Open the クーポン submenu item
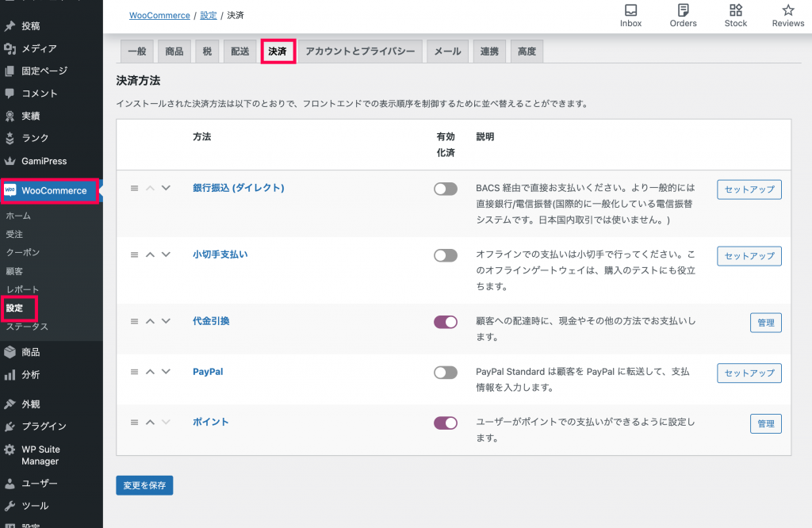Screen dimensions: 812x528 point(23,253)
